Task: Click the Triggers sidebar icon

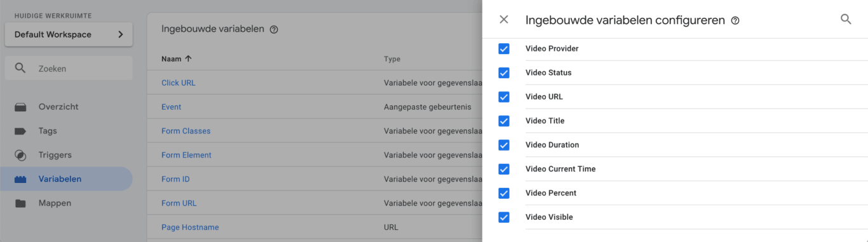Action: [x=21, y=155]
